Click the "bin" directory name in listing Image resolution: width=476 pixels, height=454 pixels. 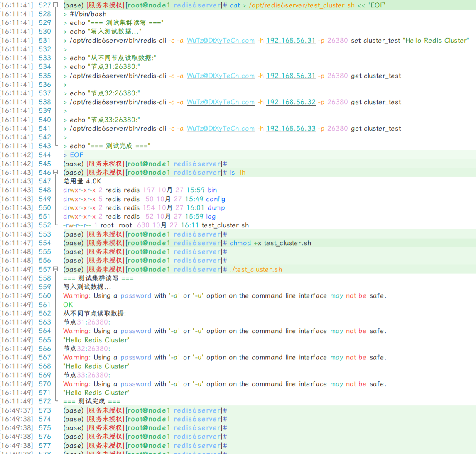point(212,190)
